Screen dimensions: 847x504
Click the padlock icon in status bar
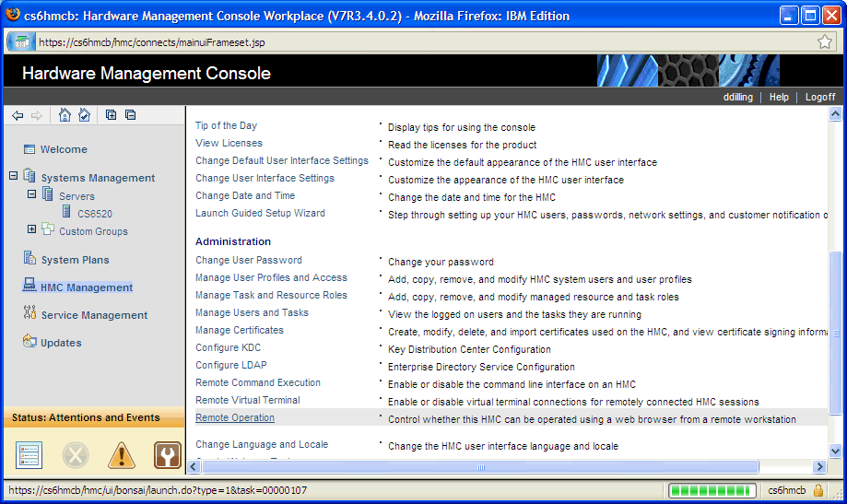click(818, 490)
